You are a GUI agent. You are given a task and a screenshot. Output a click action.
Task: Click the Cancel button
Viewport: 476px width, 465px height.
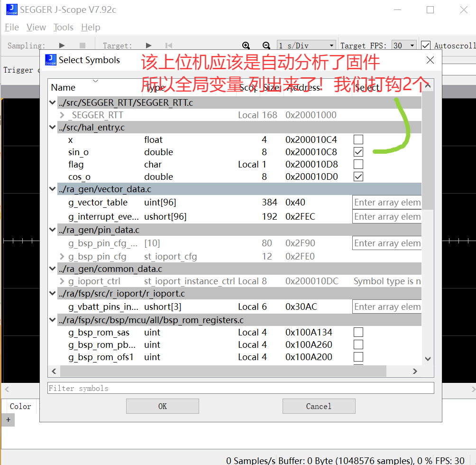[x=319, y=406]
